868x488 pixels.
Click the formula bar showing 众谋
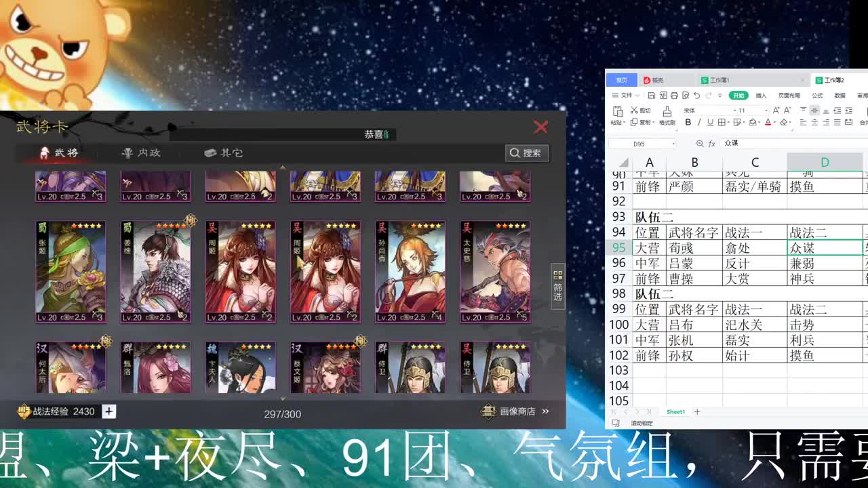[x=795, y=144]
